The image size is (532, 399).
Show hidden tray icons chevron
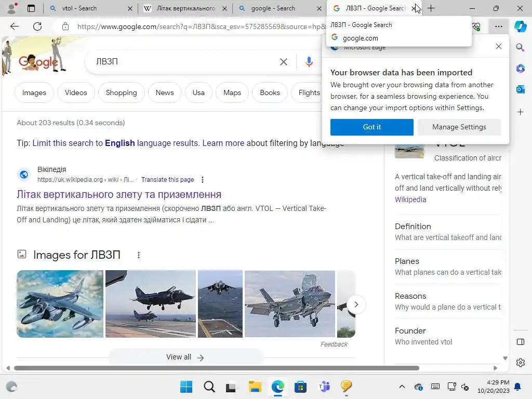(x=402, y=387)
